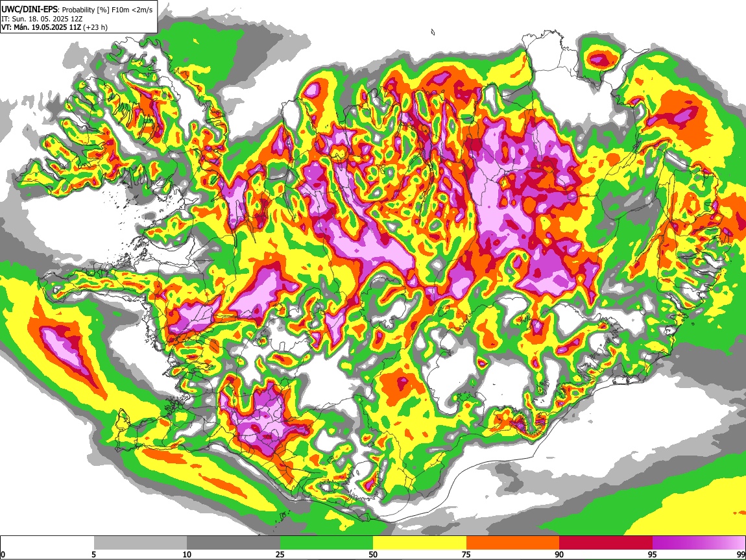746x560 pixels.
Task: Click the green 25–50 legend segment
Action: tap(326, 542)
